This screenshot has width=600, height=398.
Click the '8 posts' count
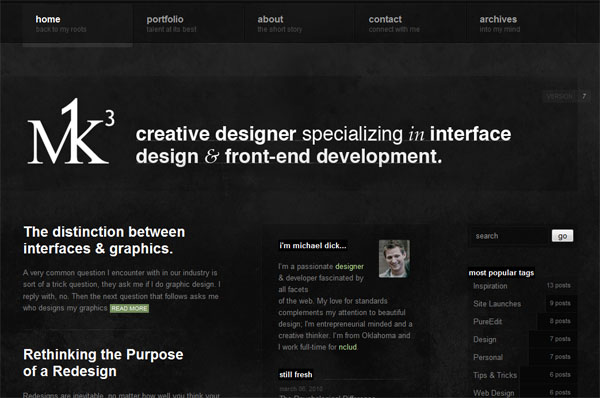pyautogui.click(x=560, y=321)
